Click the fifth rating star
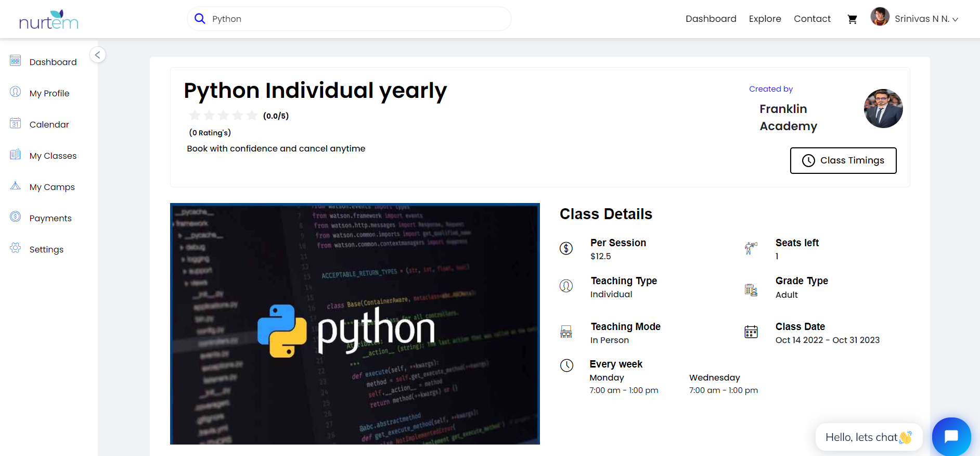The height and width of the screenshot is (456, 980). [252, 116]
